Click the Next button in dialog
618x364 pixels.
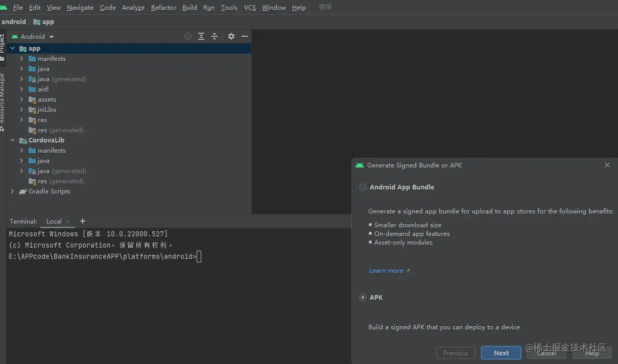pyautogui.click(x=501, y=353)
